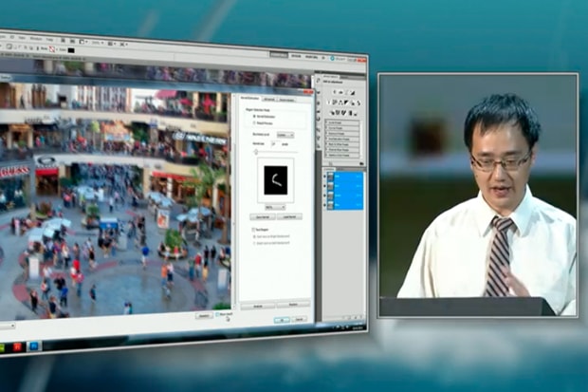Click the Photoshop icon in the taskbar

pos(33,345)
